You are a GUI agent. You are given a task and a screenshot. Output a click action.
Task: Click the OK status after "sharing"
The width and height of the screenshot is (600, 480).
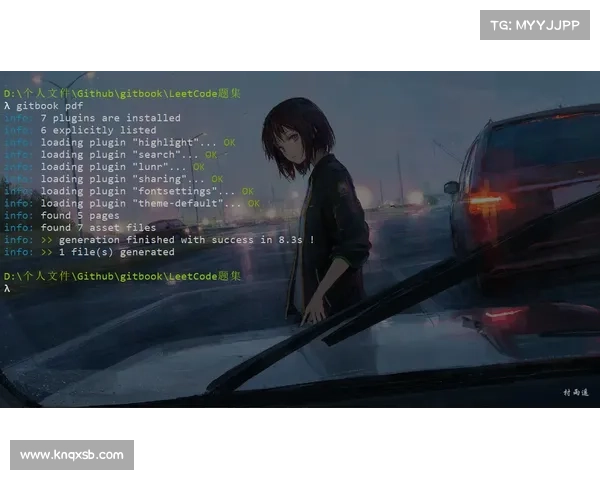217,179
